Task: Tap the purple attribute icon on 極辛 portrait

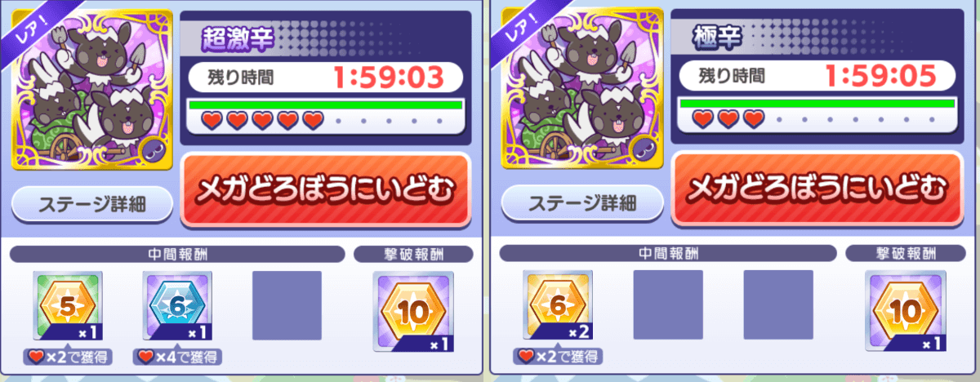Action: pos(644,150)
